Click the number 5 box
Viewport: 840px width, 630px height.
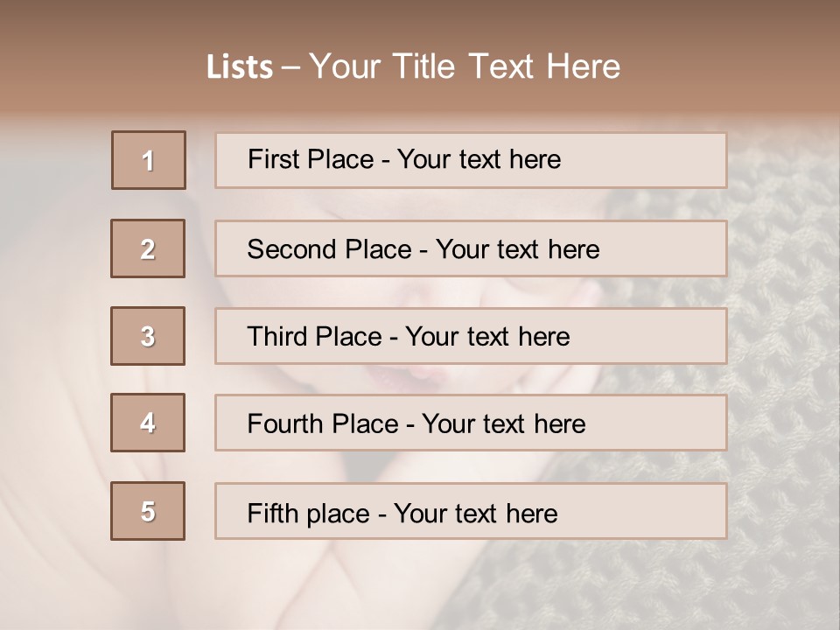coord(148,511)
